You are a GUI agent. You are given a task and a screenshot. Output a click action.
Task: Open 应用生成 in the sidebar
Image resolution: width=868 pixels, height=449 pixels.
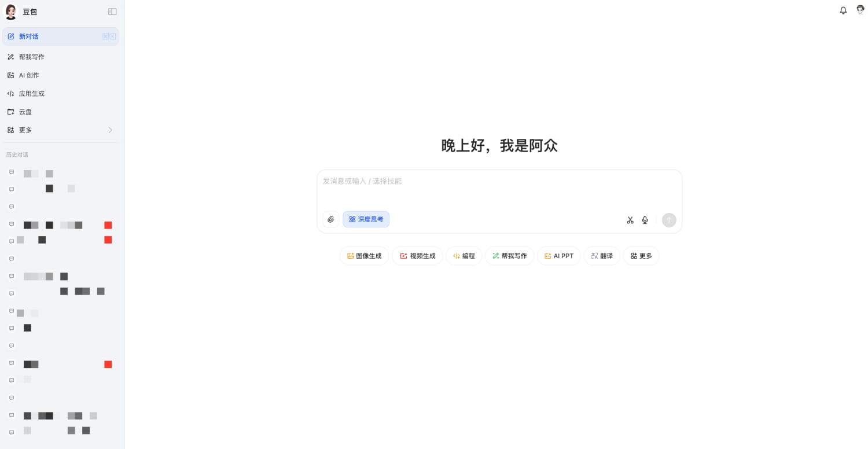click(x=31, y=93)
